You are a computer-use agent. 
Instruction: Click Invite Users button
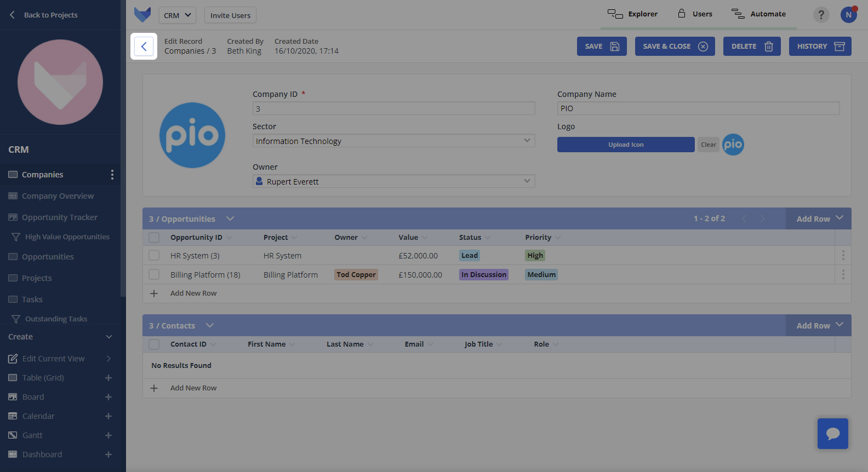pos(230,15)
